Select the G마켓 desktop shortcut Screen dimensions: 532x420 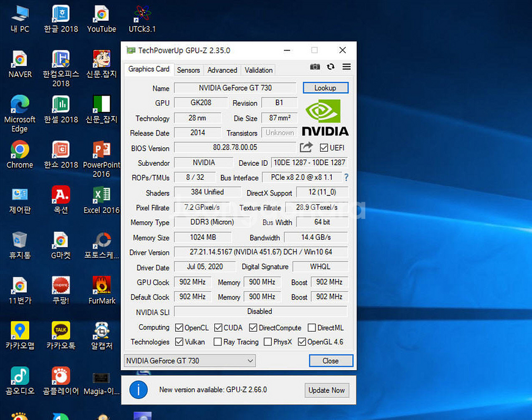click(x=61, y=245)
